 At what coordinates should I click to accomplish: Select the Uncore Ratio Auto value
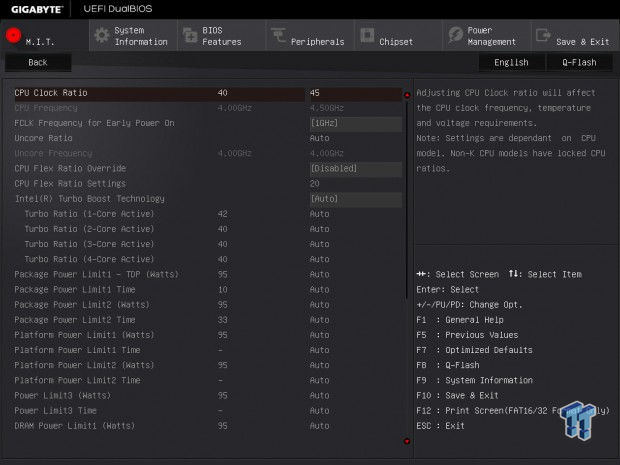pyautogui.click(x=319, y=138)
